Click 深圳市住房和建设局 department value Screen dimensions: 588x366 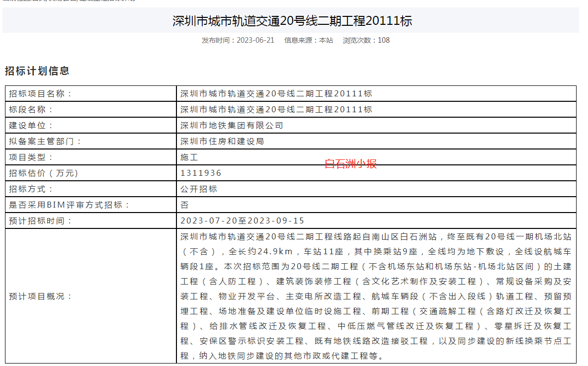click(222, 142)
